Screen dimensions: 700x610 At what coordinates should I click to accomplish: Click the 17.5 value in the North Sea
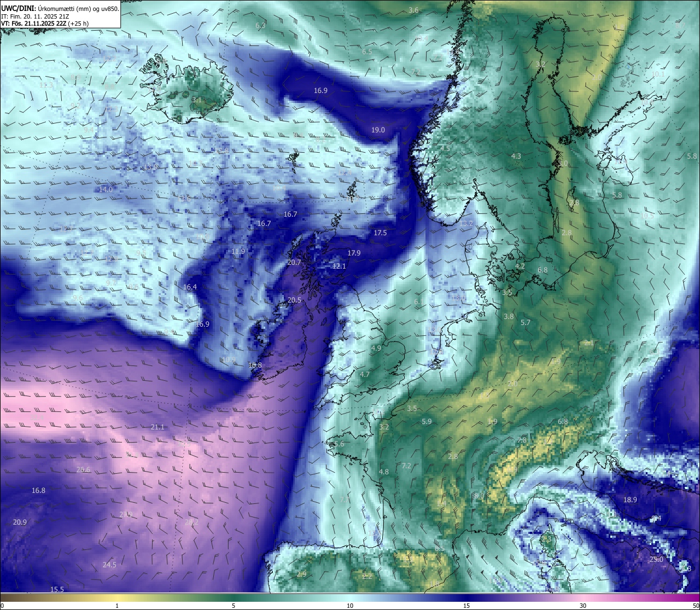(x=380, y=233)
